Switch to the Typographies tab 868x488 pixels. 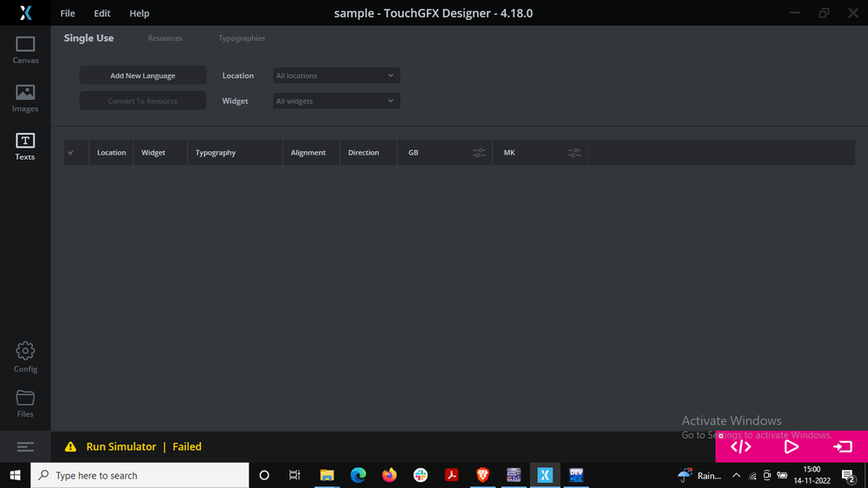pyautogui.click(x=242, y=38)
